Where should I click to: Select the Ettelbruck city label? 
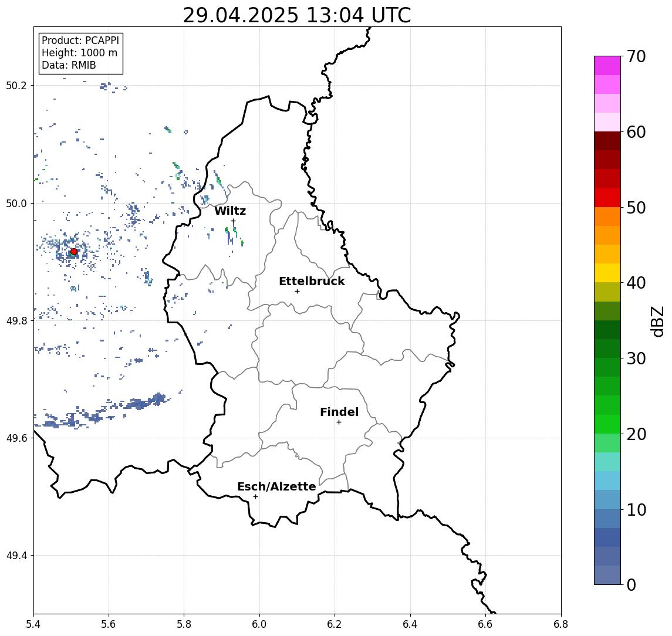point(312,281)
